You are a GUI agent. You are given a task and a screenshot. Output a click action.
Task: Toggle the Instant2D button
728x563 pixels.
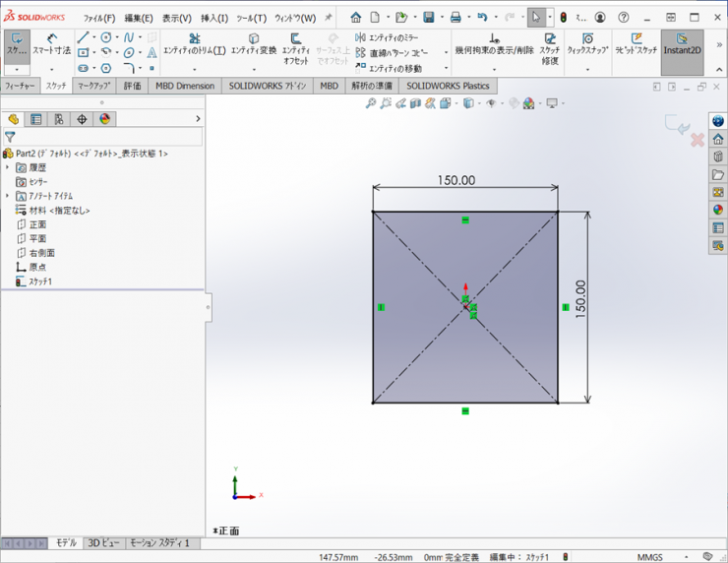pyautogui.click(x=682, y=44)
